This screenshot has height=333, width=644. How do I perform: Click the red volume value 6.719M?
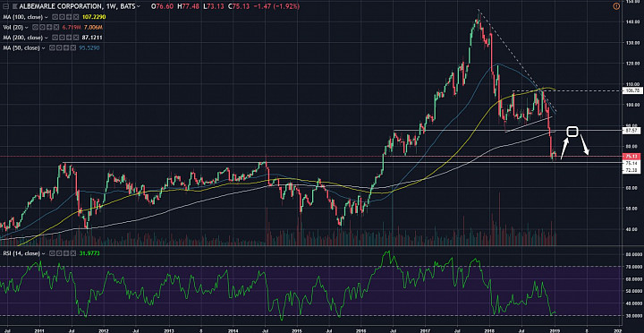pos(72,27)
